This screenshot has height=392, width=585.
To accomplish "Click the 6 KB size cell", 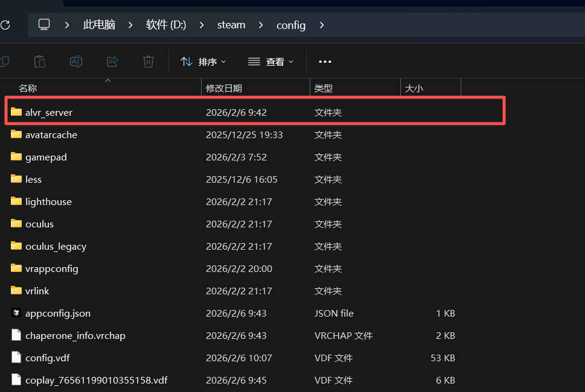I will (x=446, y=381).
